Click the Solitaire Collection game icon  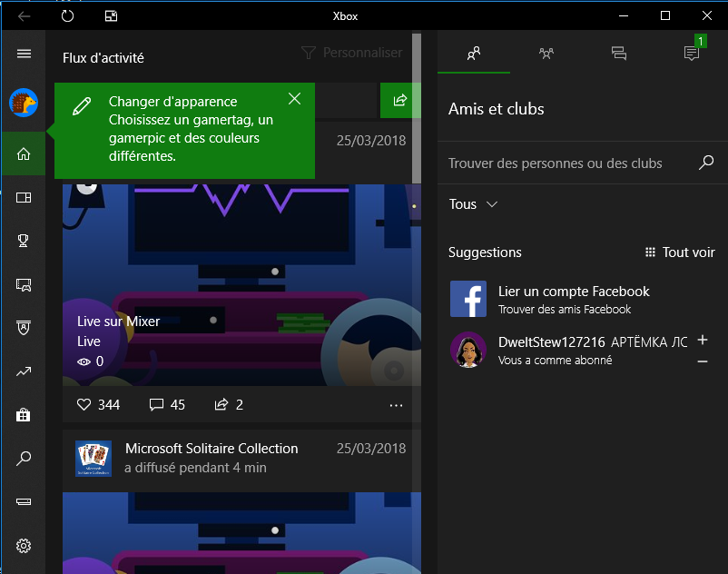point(93,459)
